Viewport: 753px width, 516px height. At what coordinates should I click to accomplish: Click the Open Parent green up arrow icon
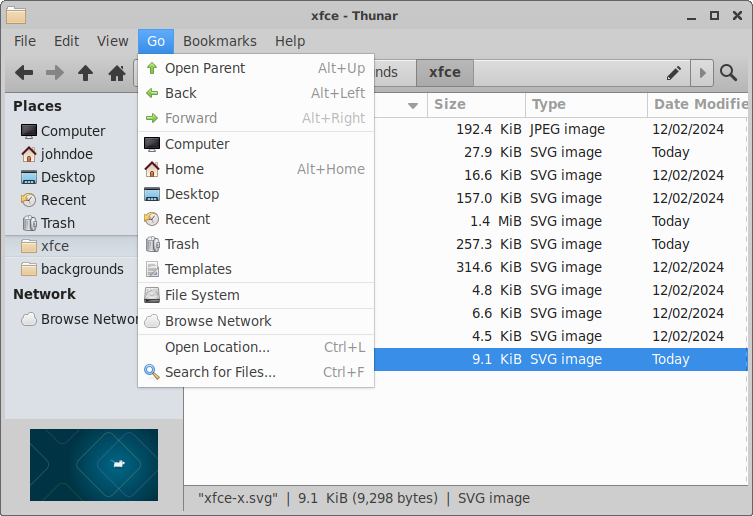click(x=152, y=68)
